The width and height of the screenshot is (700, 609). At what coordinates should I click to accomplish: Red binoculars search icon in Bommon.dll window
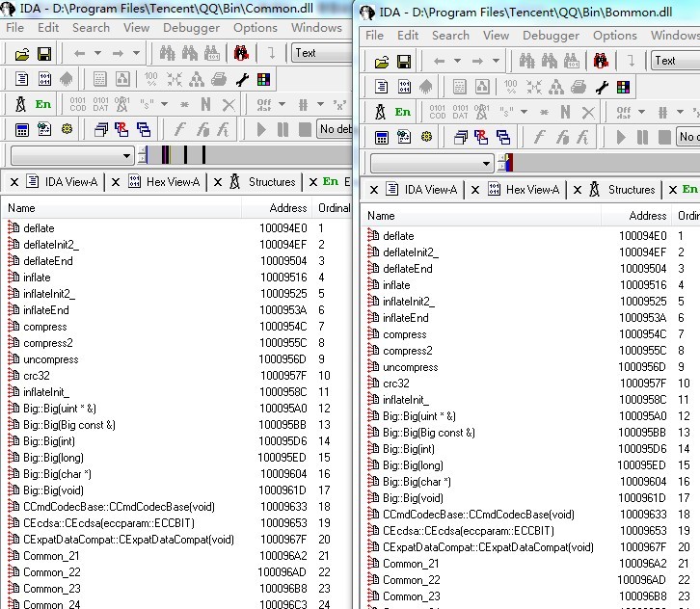(601, 61)
